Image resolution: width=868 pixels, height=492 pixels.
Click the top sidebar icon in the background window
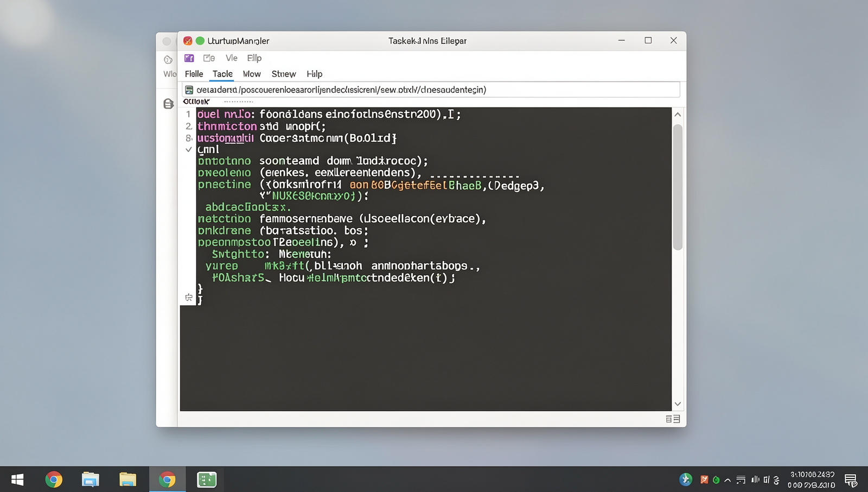pos(168,59)
